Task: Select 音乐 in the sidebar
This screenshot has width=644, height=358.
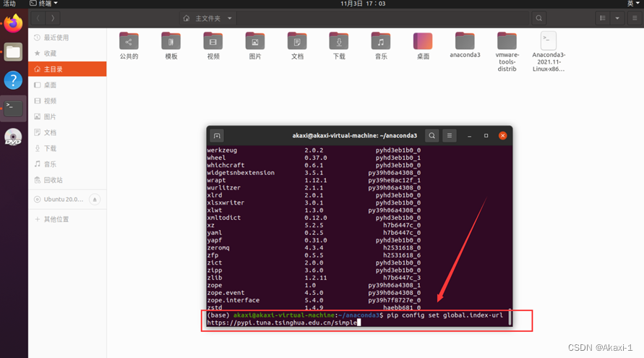Action: 67,164
